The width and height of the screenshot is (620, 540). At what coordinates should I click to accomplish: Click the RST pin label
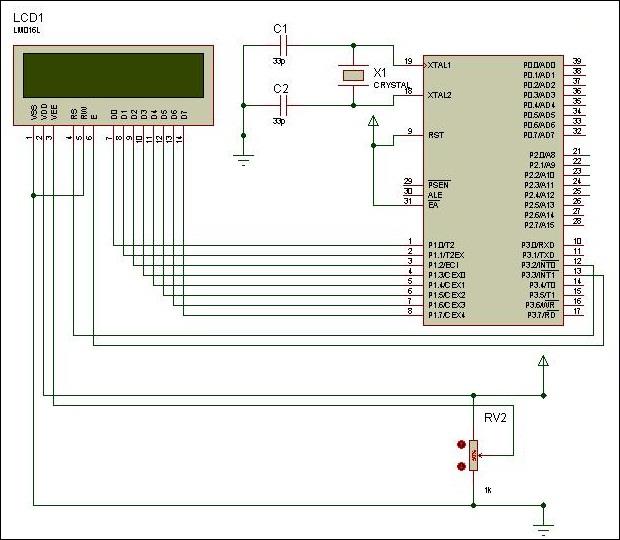436,135
